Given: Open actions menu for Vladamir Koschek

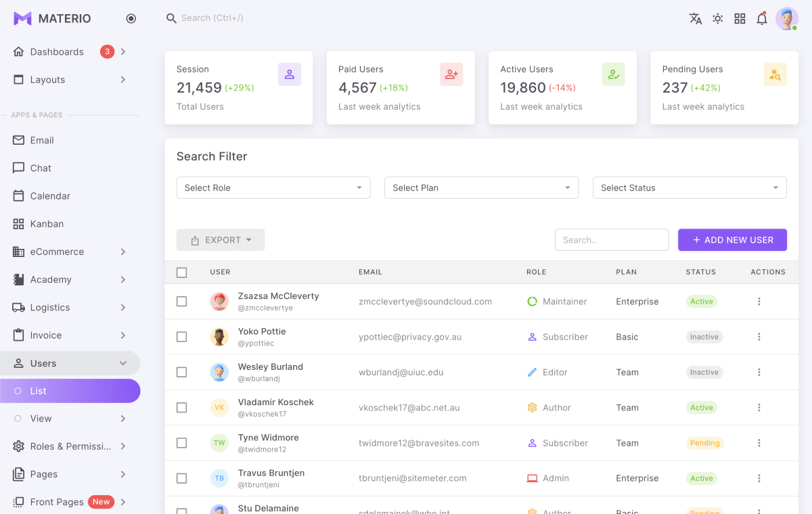Looking at the screenshot, I should pyautogui.click(x=759, y=408).
